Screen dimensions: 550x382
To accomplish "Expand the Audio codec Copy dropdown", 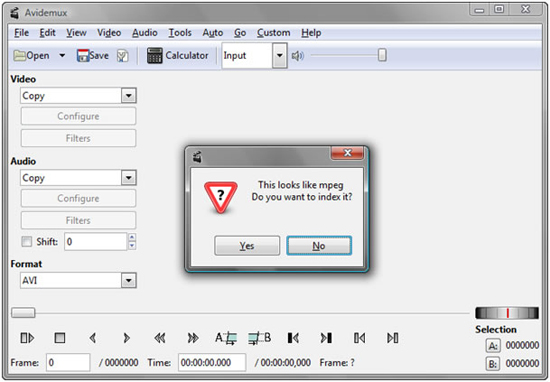I will [129, 178].
